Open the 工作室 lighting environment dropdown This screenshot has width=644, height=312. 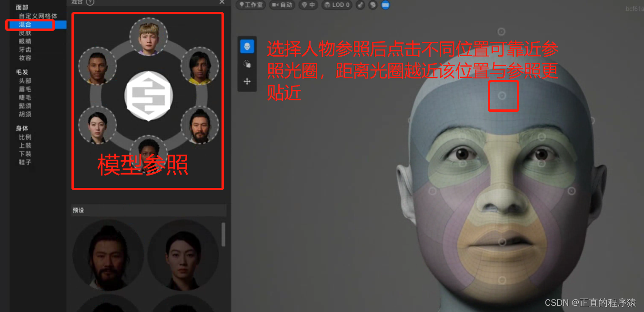click(251, 5)
